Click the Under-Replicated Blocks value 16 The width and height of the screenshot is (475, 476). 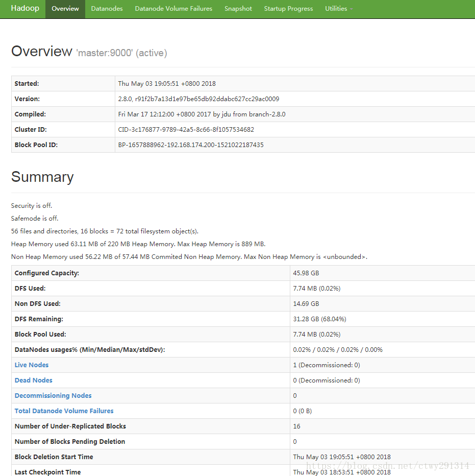(296, 426)
